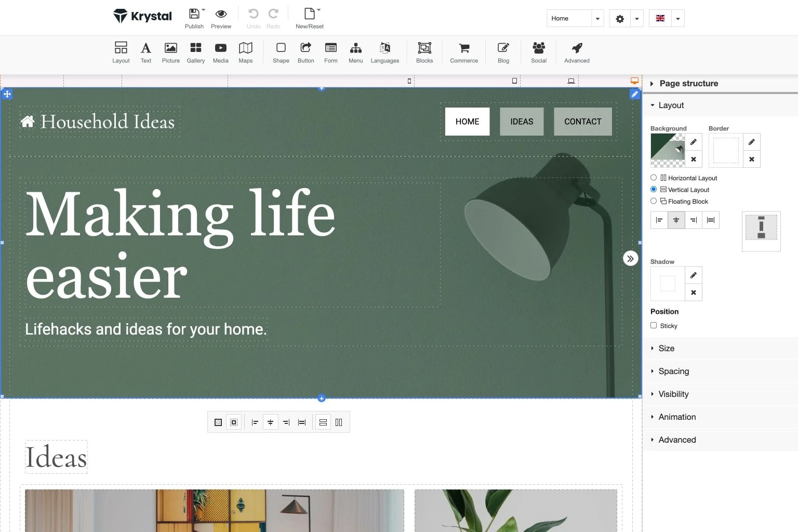Enable the Sticky position checkbox
Viewport: 798px width, 532px height.
point(654,325)
